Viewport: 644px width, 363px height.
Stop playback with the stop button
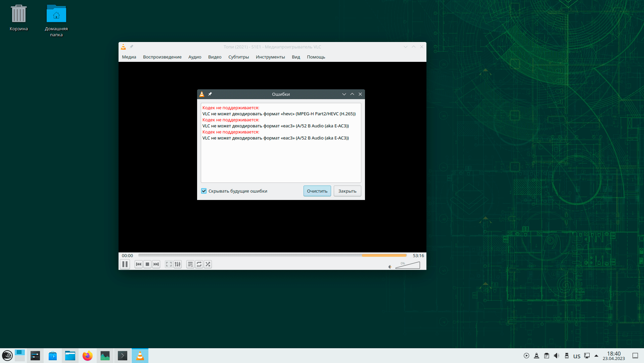tap(147, 265)
